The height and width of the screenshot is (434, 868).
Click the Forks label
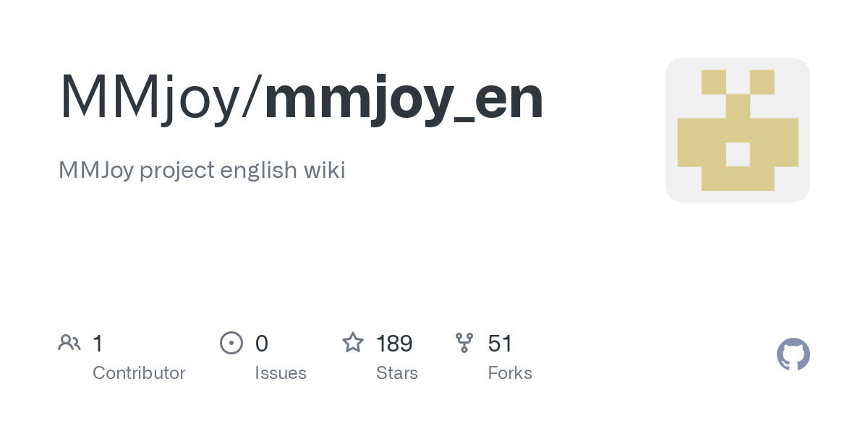coord(510,373)
